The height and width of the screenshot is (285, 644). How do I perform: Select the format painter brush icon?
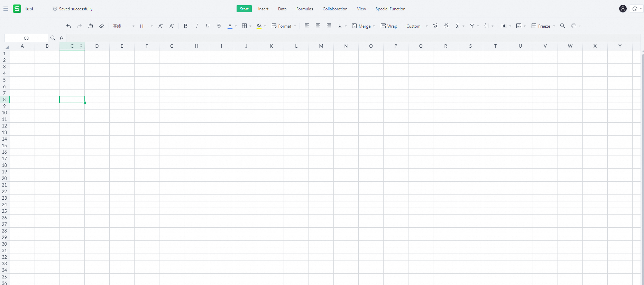pyautogui.click(x=91, y=26)
